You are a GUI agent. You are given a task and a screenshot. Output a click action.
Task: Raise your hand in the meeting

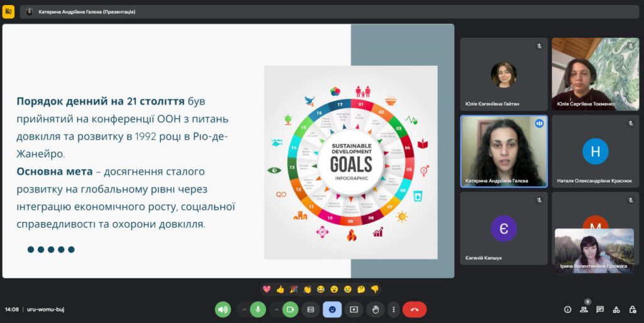tap(375, 309)
